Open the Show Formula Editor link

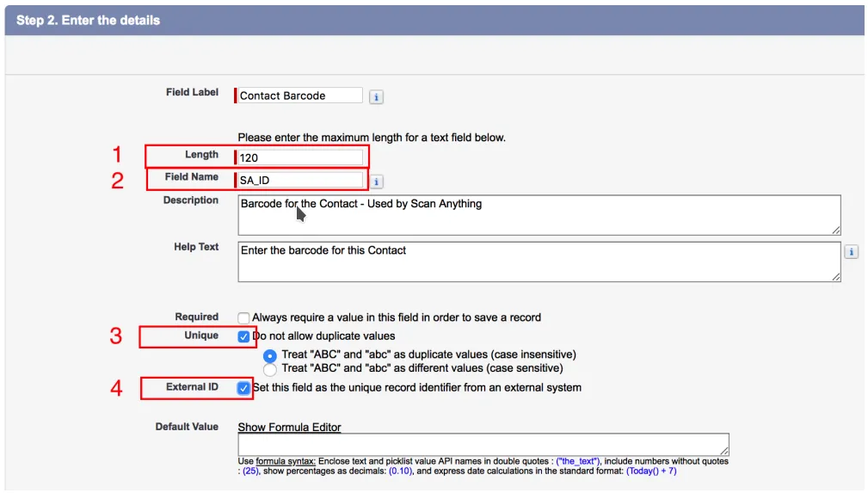point(289,427)
